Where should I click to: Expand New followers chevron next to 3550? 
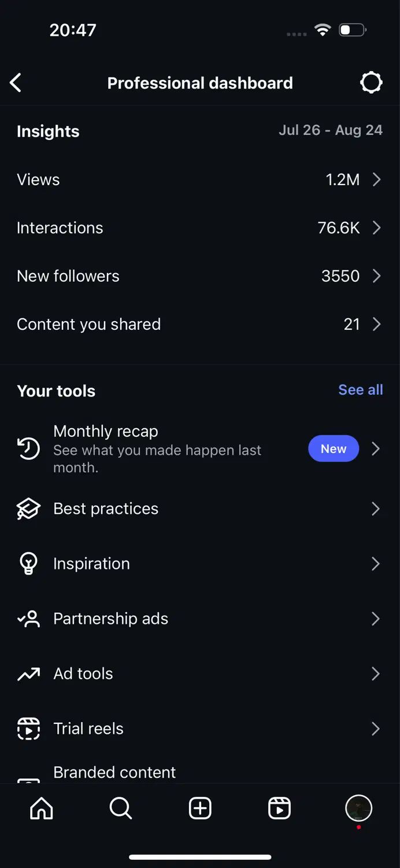click(x=377, y=275)
